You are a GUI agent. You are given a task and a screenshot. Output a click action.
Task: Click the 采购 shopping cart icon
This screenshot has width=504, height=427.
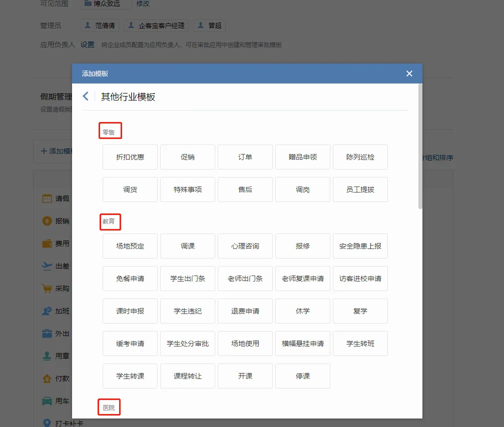[x=47, y=288]
